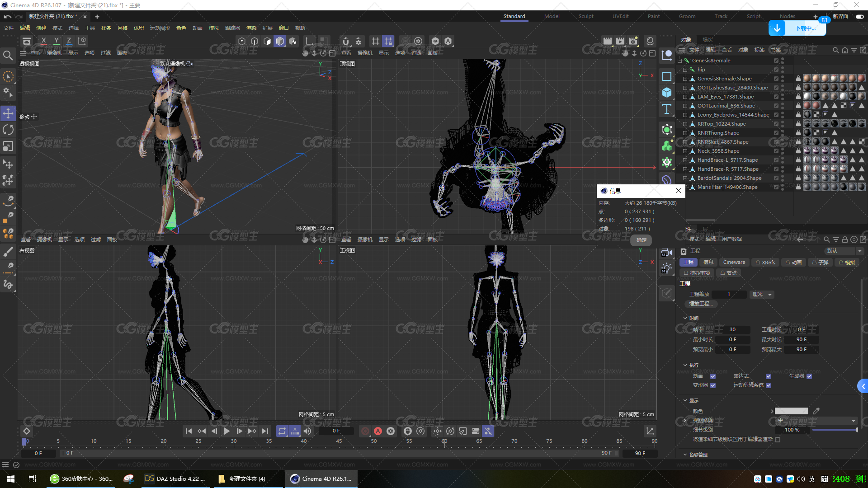Enable render LOD for editor checkbox
The width and height of the screenshot is (868, 488).
(x=778, y=439)
